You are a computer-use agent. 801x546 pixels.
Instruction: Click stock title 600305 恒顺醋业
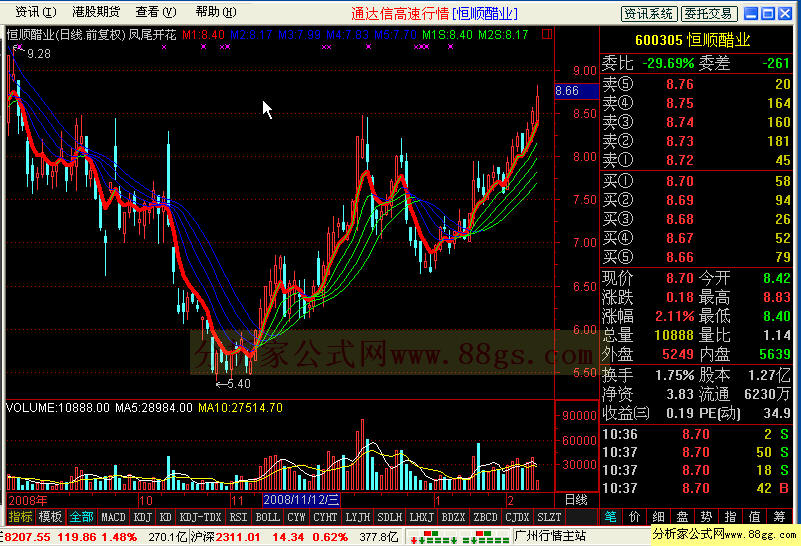[693, 40]
